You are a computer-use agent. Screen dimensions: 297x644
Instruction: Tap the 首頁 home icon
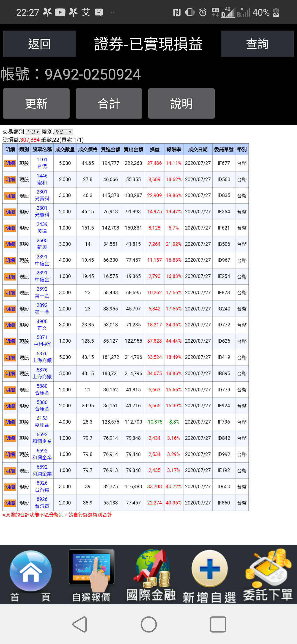30,575
